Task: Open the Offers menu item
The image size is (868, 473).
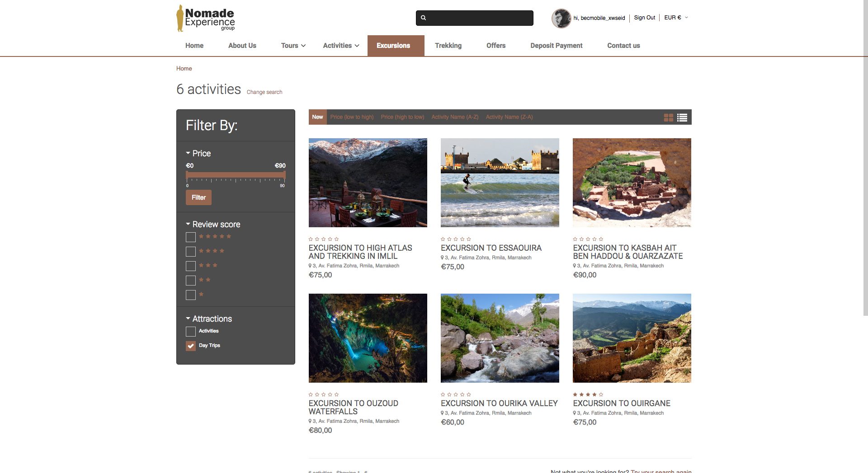Action: coord(496,46)
